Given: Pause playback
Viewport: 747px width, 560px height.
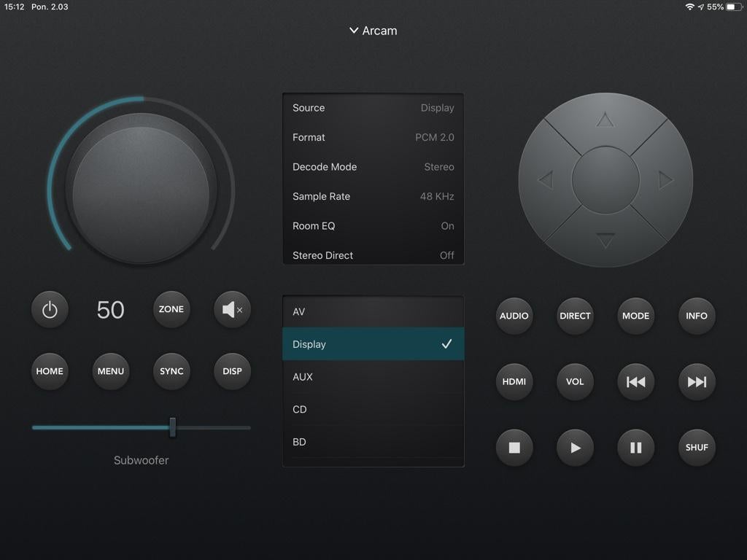Looking at the screenshot, I should [635, 448].
